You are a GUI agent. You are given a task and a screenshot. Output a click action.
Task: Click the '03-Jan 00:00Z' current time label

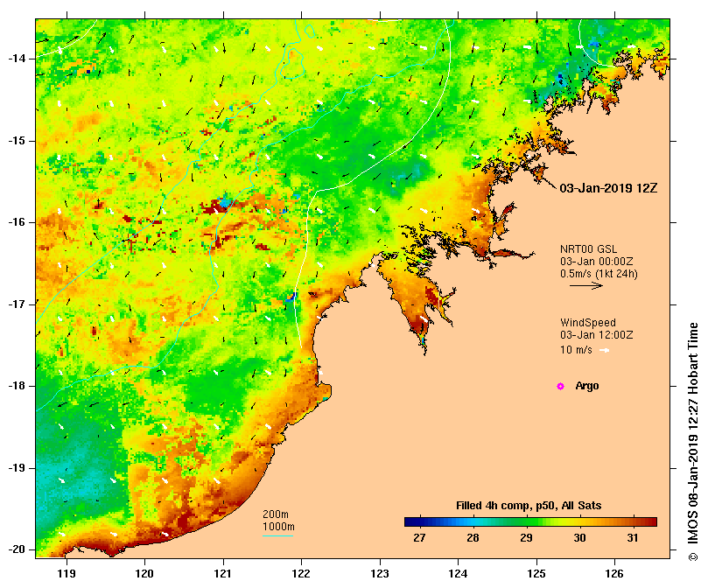pyautogui.click(x=597, y=262)
